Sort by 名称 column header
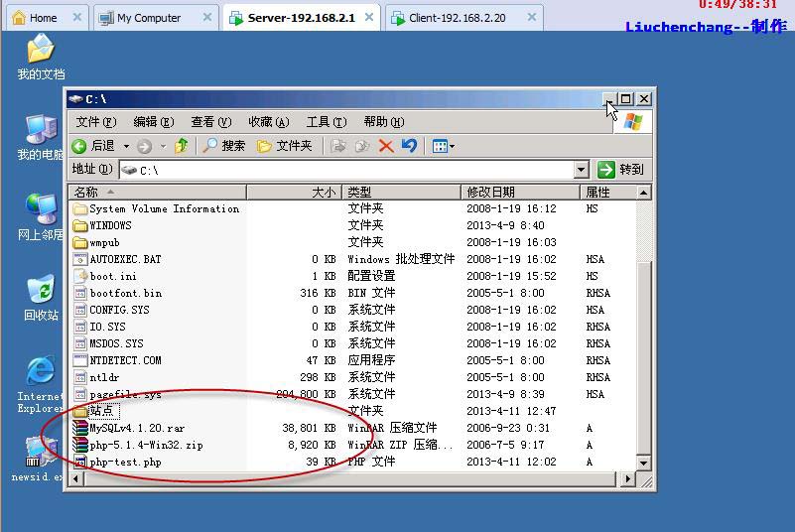Screen dimensions: 795x532 157,193
